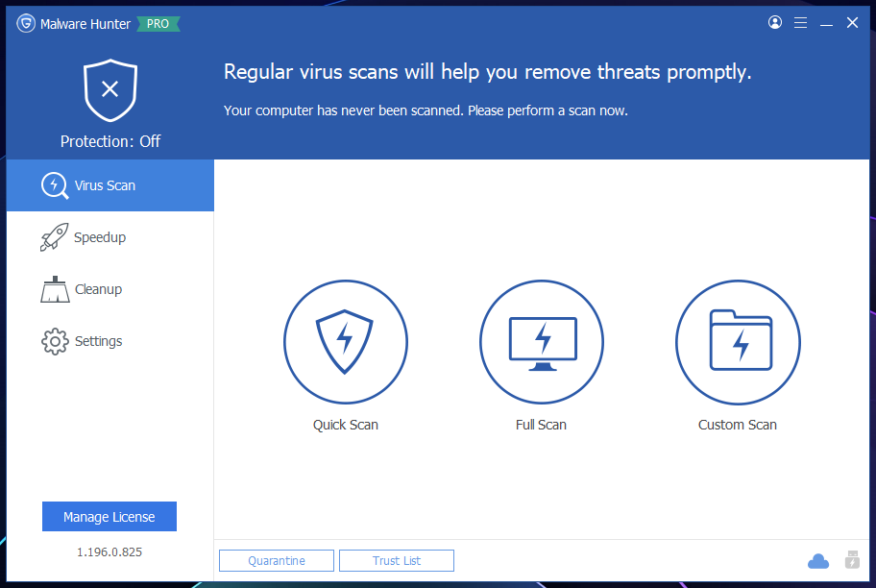This screenshot has width=876, height=588.
Task: Click the USB protection icon at bottom right
Action: [x=852, y=559]
